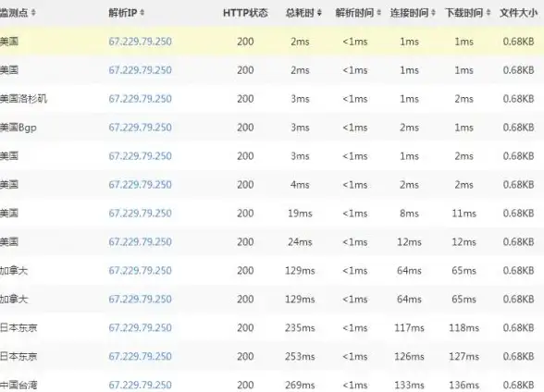
Task: Open IP link in highlighted 美国 row
Action: [x=141, y=42]
